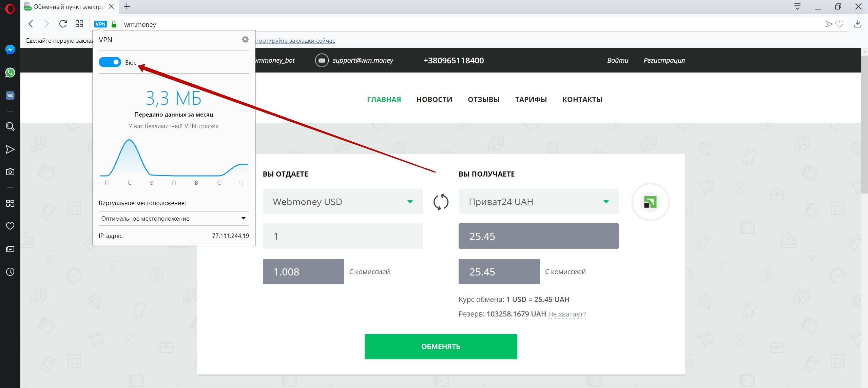
Task: Go back to previous page
Action: click(31, 24)
